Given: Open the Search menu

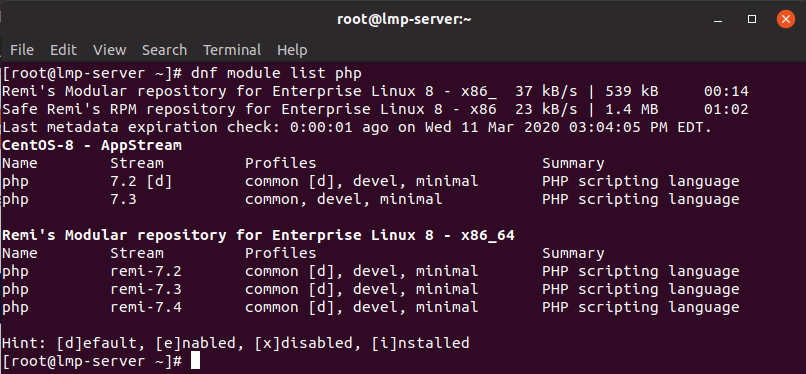Looking at the screenshot, I should pyautogui.click(x=164, y=50).
